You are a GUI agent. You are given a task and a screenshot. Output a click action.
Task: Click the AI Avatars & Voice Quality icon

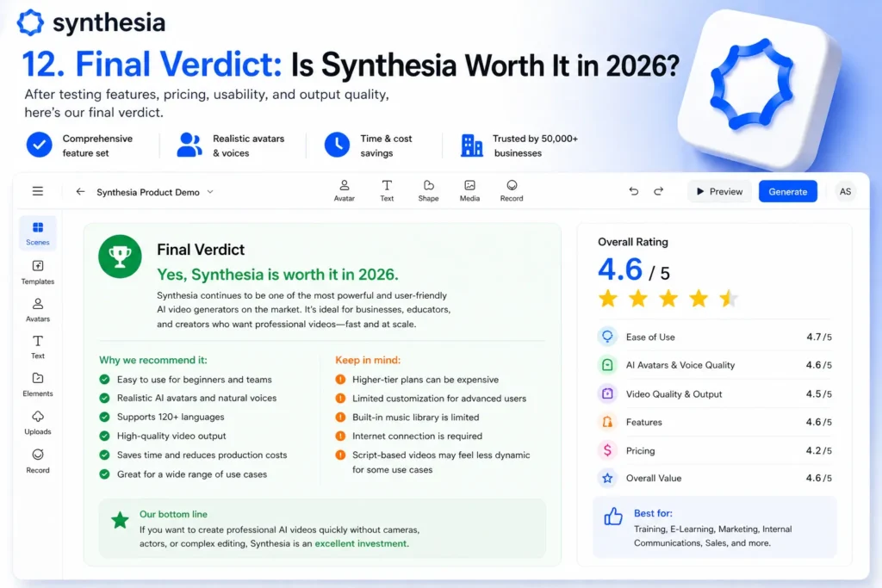coord(607,365)
